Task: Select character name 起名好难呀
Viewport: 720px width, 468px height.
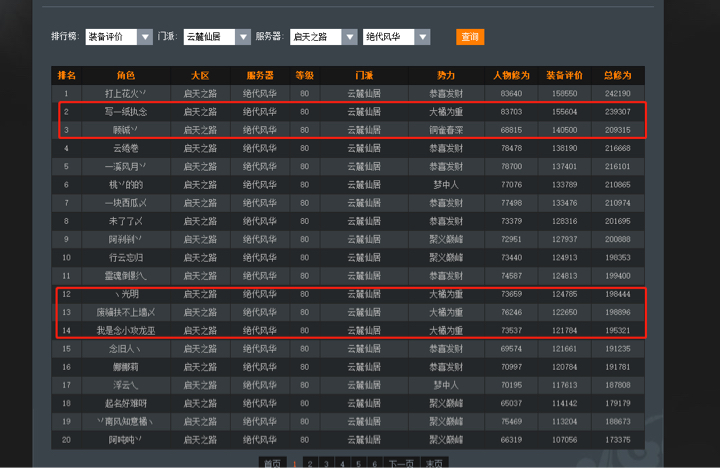Action: (x=126, y=404)
